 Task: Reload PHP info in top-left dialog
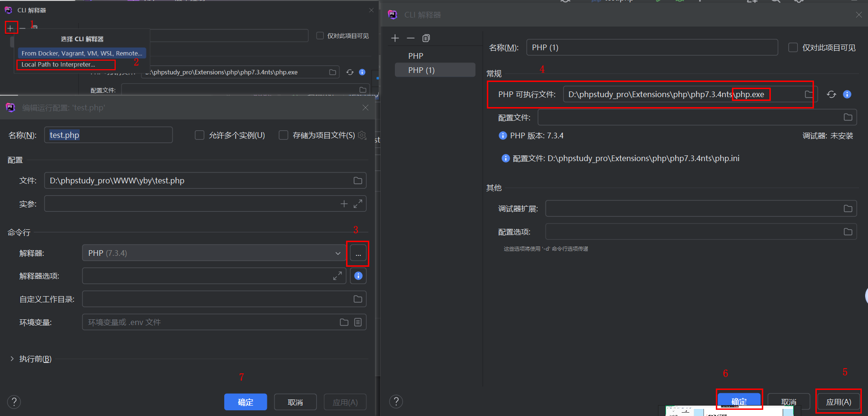tap(350, 72)
